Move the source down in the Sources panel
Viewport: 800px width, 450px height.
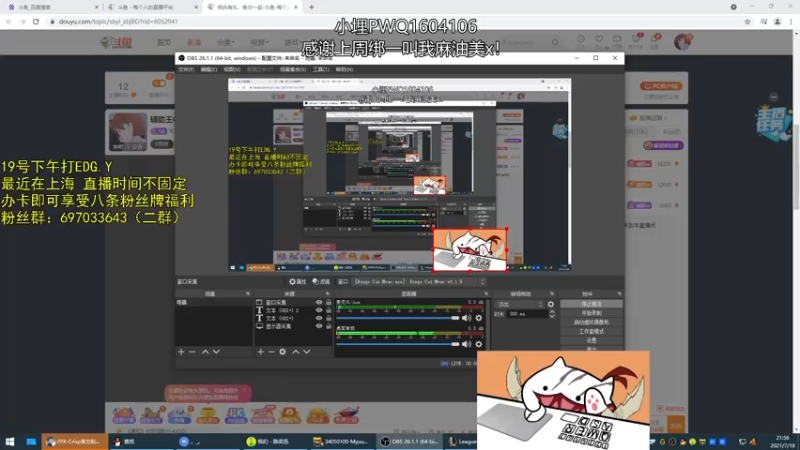307,352
